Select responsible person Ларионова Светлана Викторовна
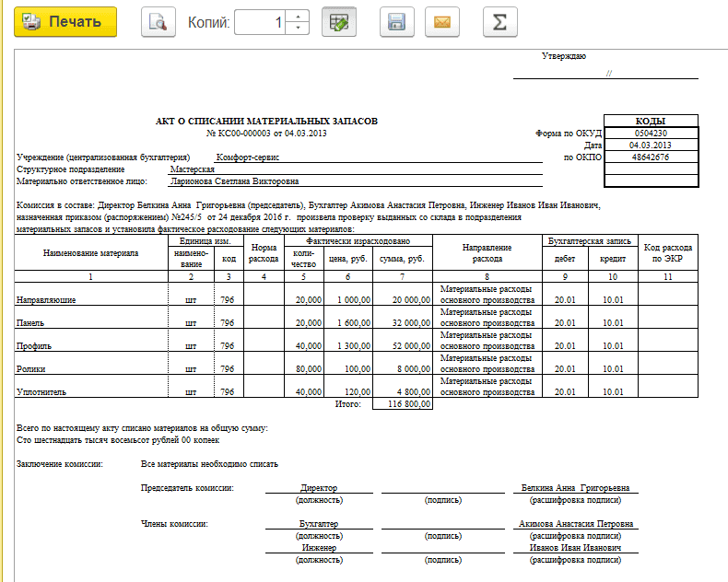 pos(234,181)
